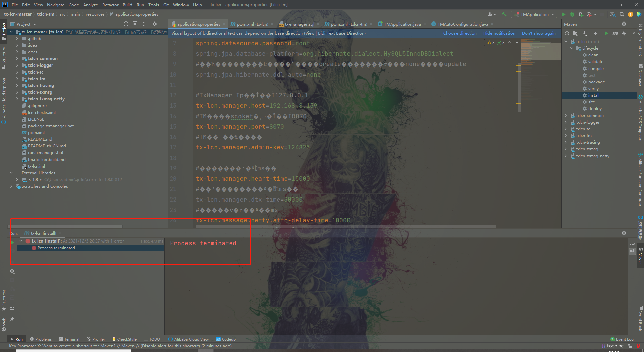
Task: Toggle the Structure tool window stripe
Action: (x=4, y=58)
